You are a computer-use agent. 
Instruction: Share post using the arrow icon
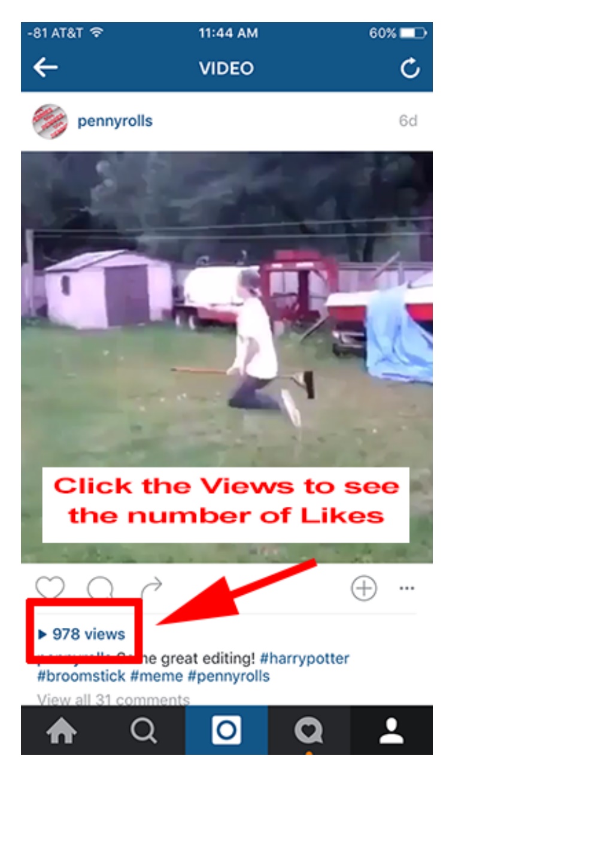[151, 587]
